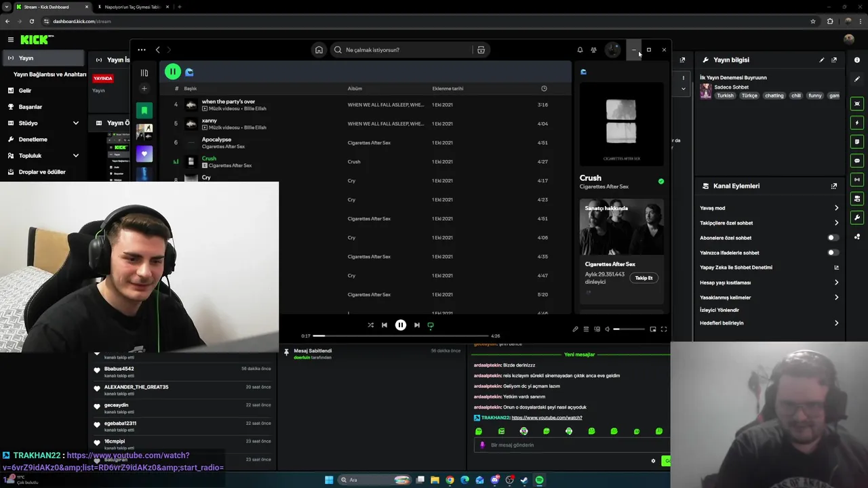Click connect-to-device icon in Spotify
868x488 pixels.
597,329
